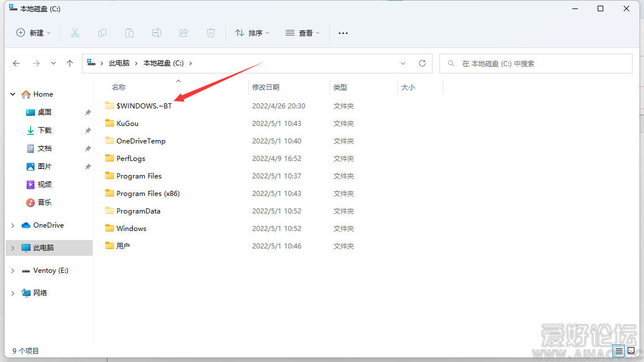Open the 排序 sort options dropdown
This screenshot has height=362, width=644.
coord(252,33)
